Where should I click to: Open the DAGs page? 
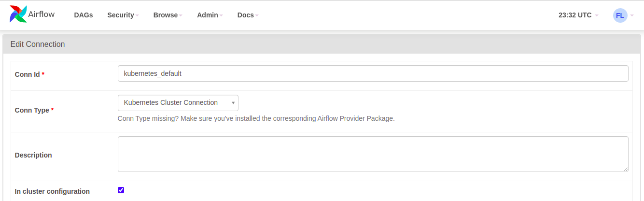[x=84, y=15]
